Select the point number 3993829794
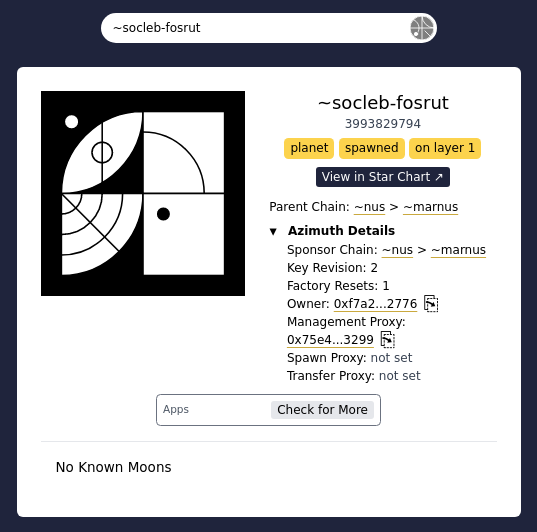The width and height of the screenshot is (537, 532). (x=383, y=124)
